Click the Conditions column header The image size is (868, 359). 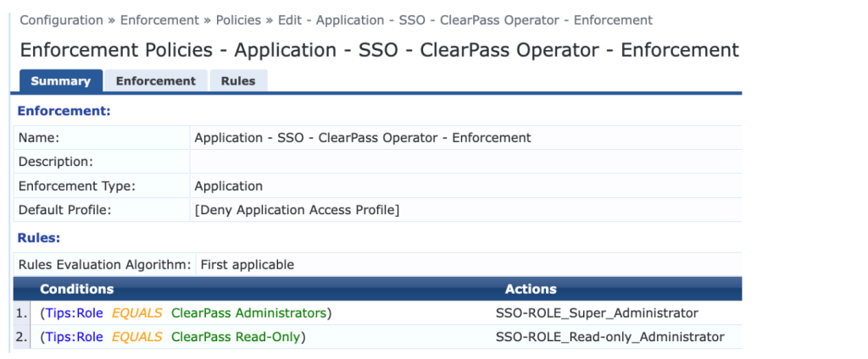point(76,290)
